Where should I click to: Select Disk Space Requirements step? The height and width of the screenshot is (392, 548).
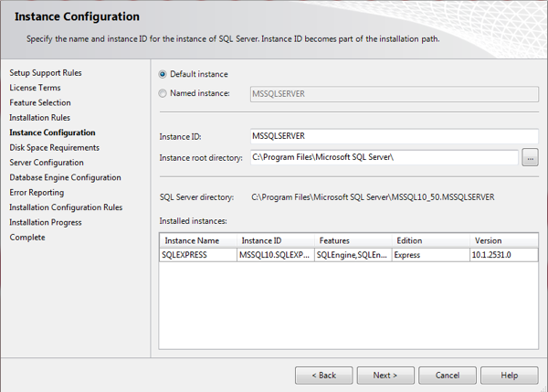pyautogui.click(x=55, y=147)
